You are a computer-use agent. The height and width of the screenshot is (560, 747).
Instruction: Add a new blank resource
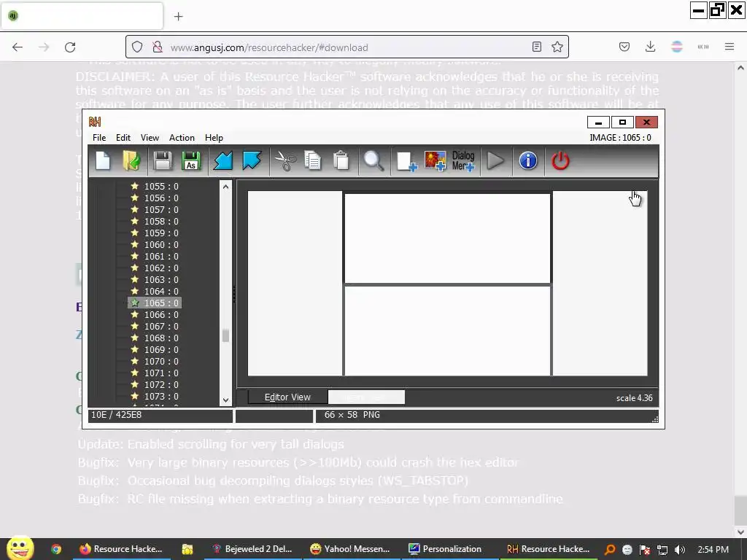tap(406, 161)
